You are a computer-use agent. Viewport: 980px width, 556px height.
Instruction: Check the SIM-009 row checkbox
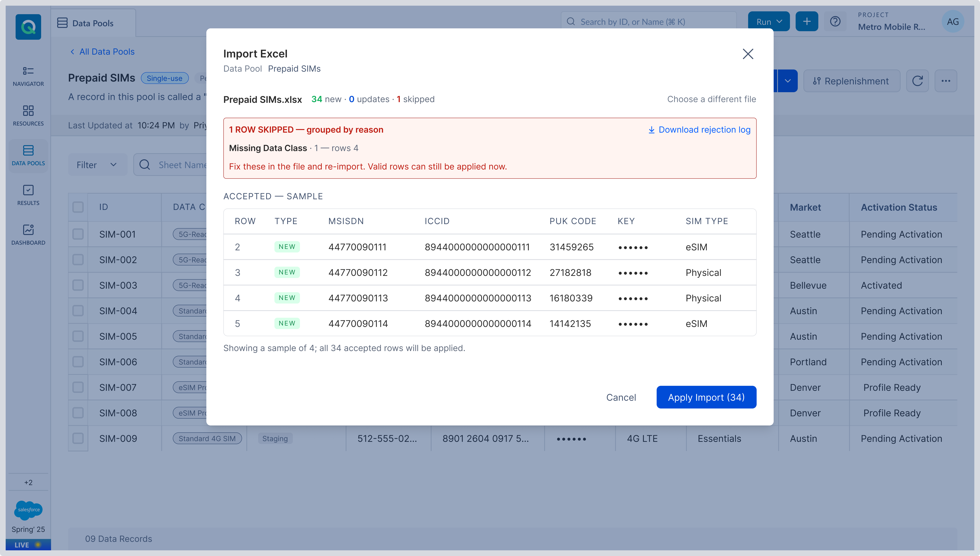pos(78,438)
